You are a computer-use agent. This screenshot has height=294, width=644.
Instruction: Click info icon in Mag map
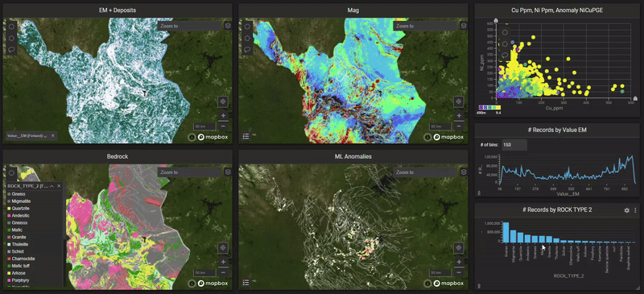tap(427, 137)
